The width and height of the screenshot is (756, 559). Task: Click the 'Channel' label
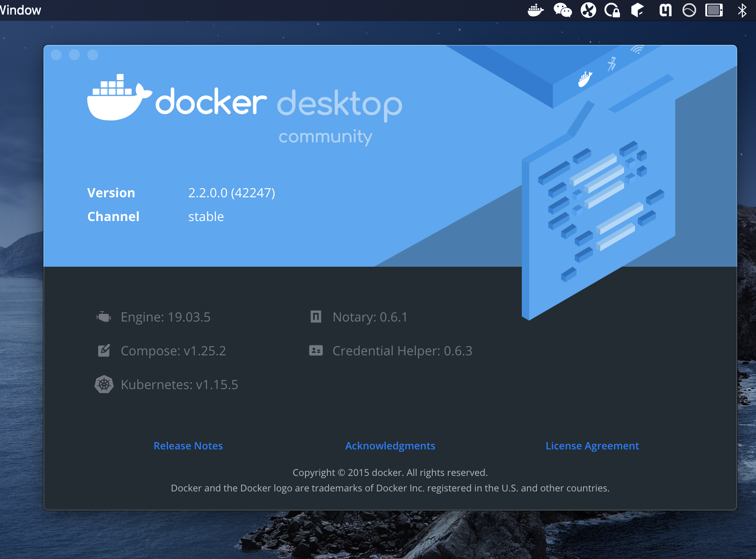113,216
